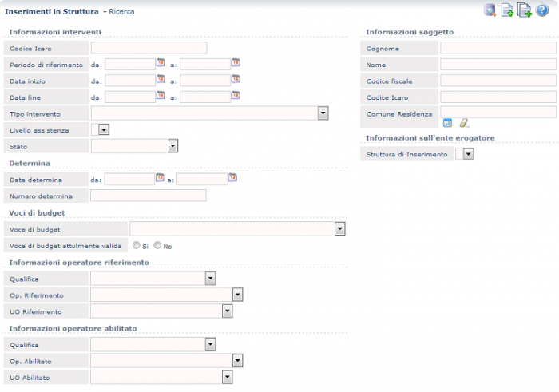559x392 pixels.
Task: Click the search magnifier icon in top toolbar
Action: [490, 10]
